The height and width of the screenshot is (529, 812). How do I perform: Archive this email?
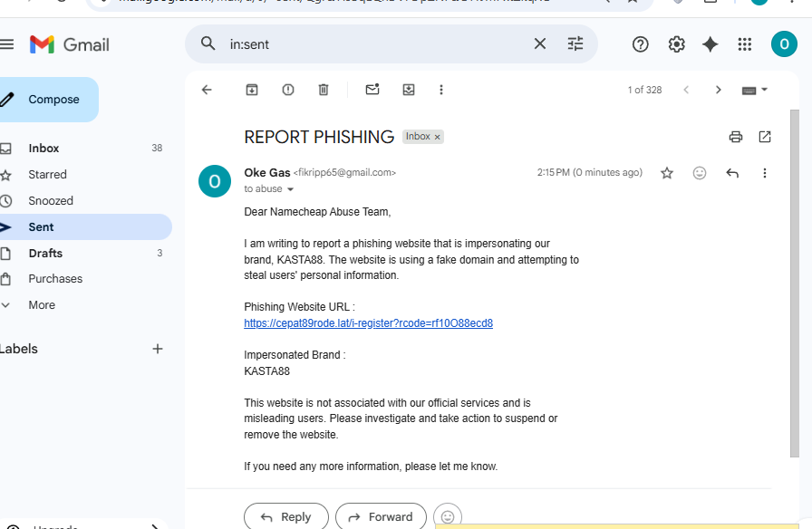[x=252, y=90]
